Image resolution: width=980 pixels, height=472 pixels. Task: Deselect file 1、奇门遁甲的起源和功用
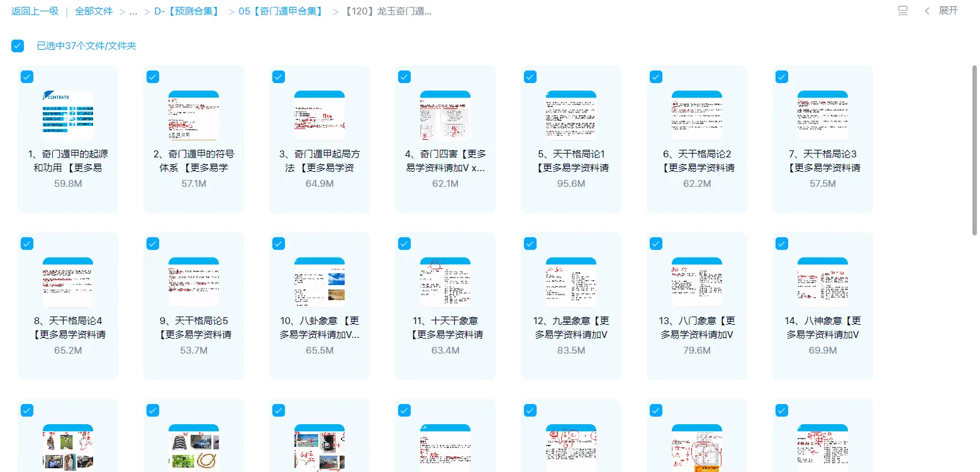pyautogui.click(x=26, y=76)
